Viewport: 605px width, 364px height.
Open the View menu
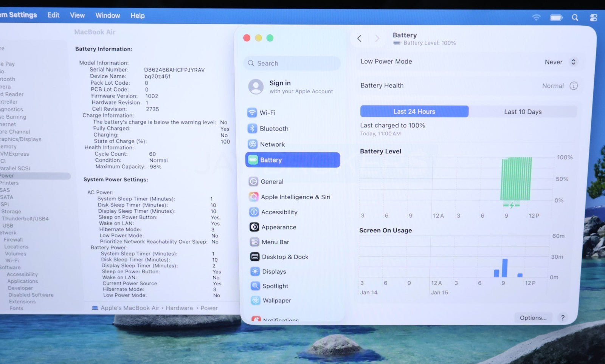[x=77, y=15]
